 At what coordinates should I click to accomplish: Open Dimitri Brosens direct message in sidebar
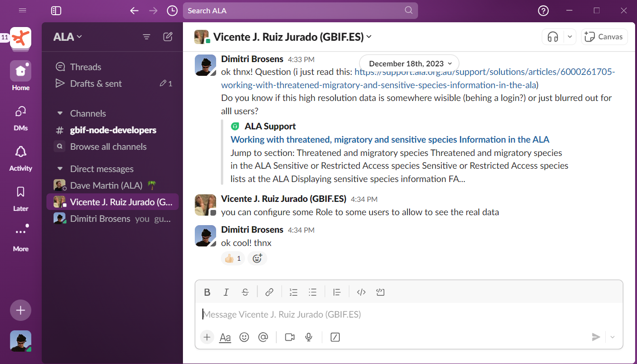(x=112, y=218)
